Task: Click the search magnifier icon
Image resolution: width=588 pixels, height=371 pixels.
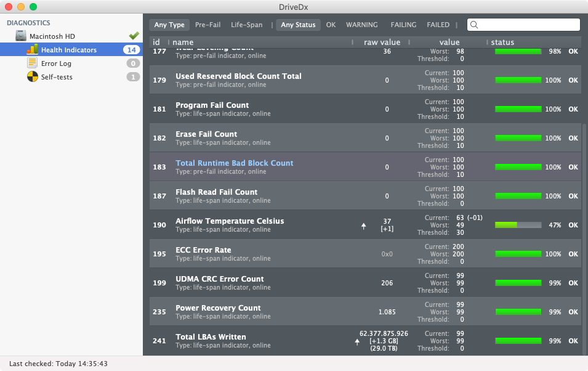Action: 474,25
